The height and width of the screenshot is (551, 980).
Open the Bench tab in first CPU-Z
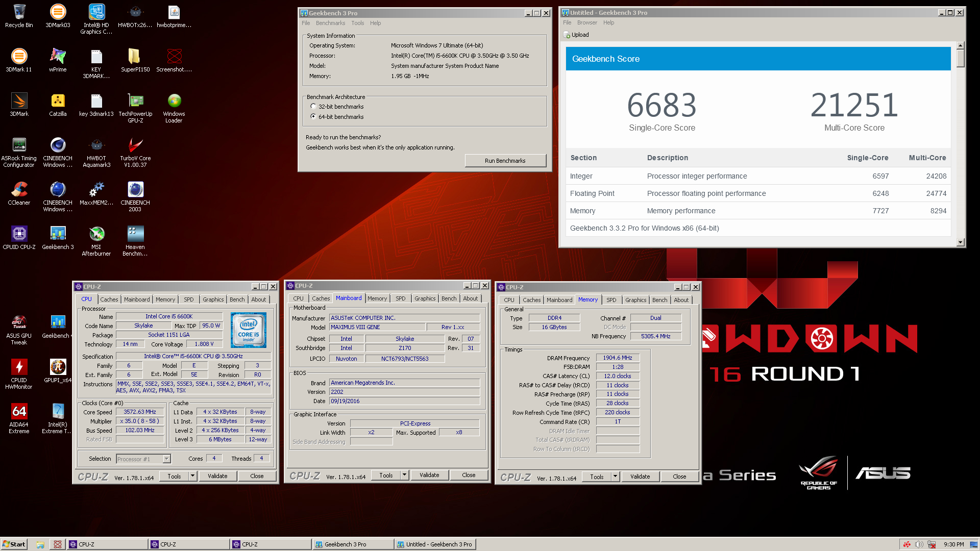point(237,299)
